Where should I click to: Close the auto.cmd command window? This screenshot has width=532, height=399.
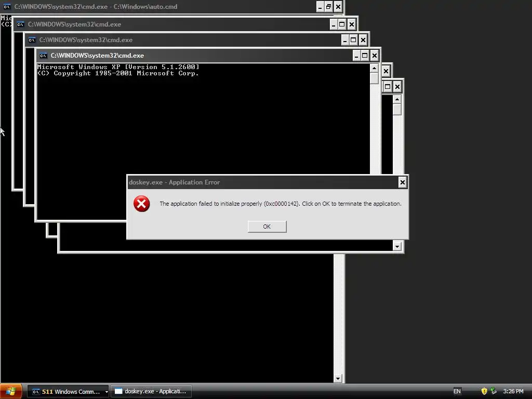[338, 7]
